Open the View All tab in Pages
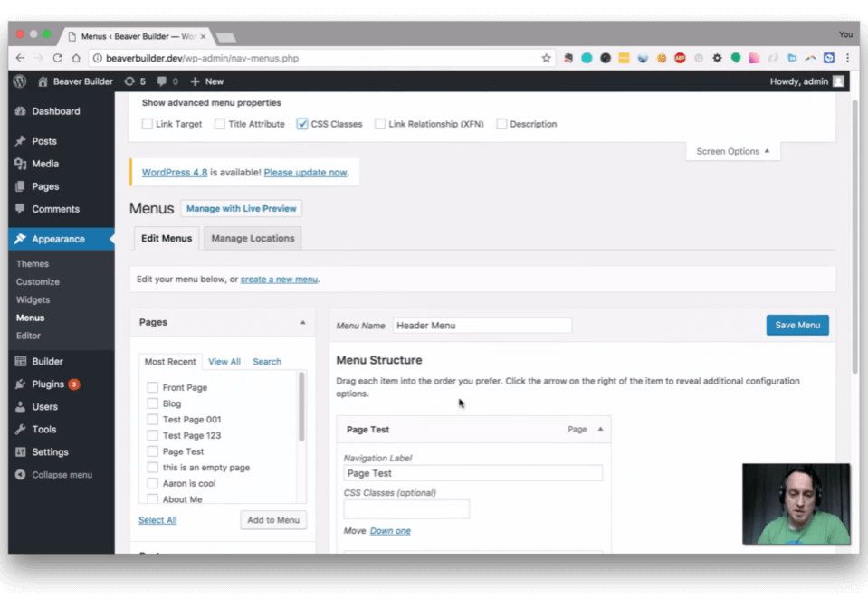Screen dimensions: 868x607 tap(224, 361)
